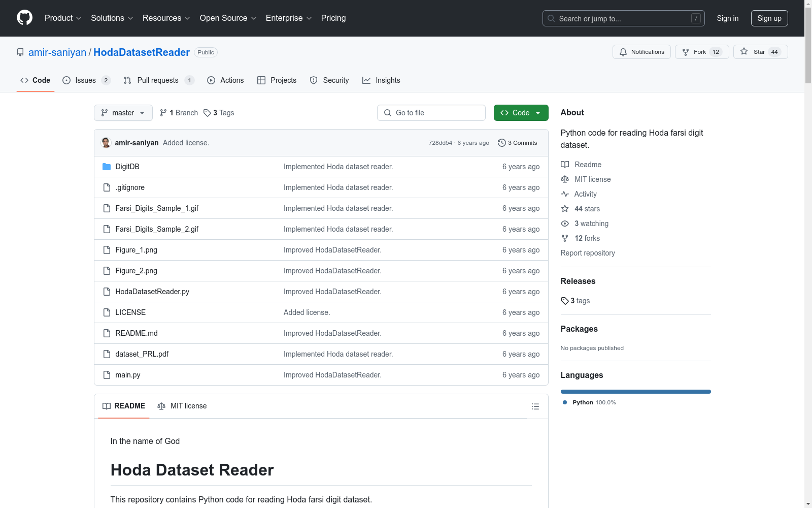Click the DigitDB folder icon

coord(107,167)
